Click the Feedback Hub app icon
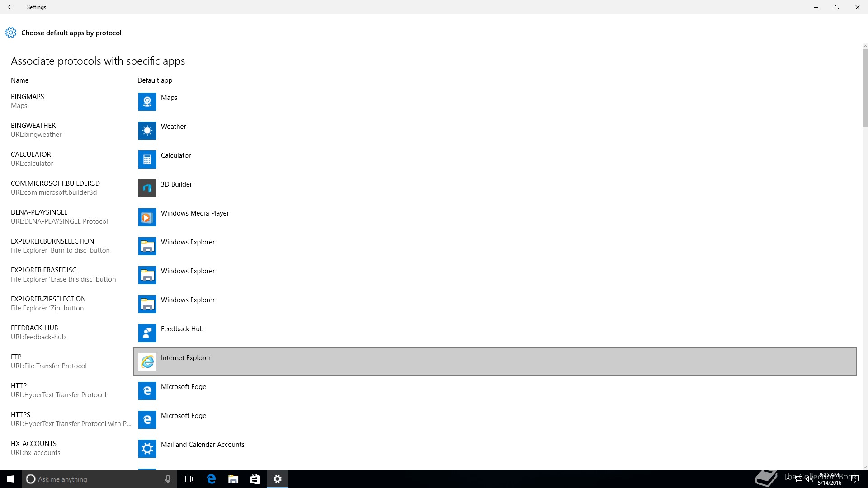This screenshot has width=868, height=488. point(147,333)
